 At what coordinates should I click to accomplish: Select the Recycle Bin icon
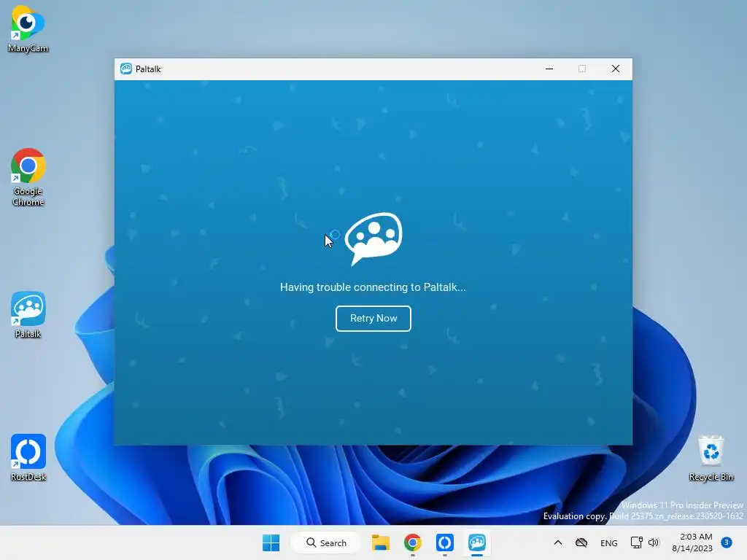click(x=711, y=458)
